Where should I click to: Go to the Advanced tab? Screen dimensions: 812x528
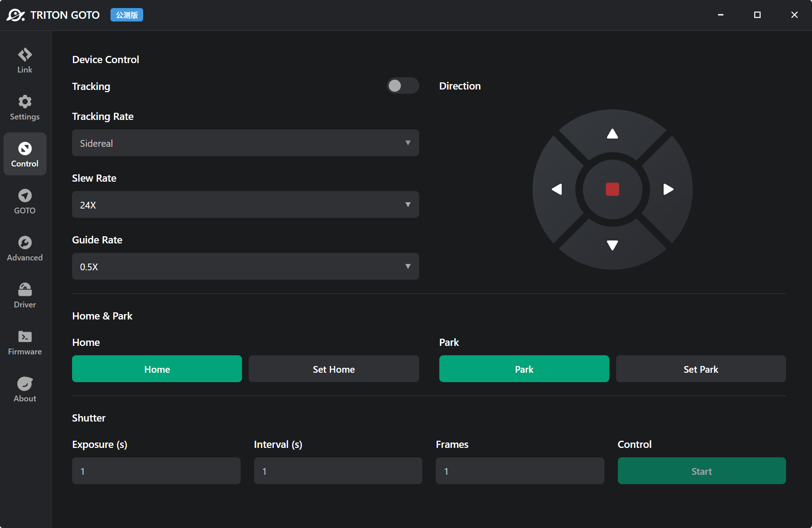[x=25, y=248]
